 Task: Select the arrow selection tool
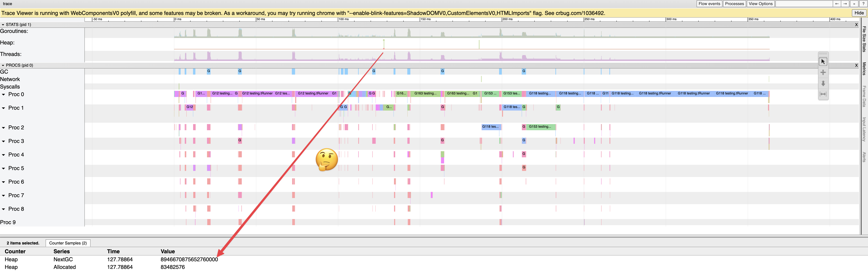823,61
